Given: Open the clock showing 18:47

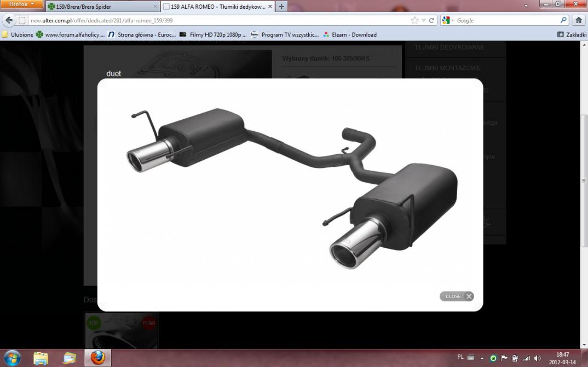Looking at the screenshot, I should point(562,358).
